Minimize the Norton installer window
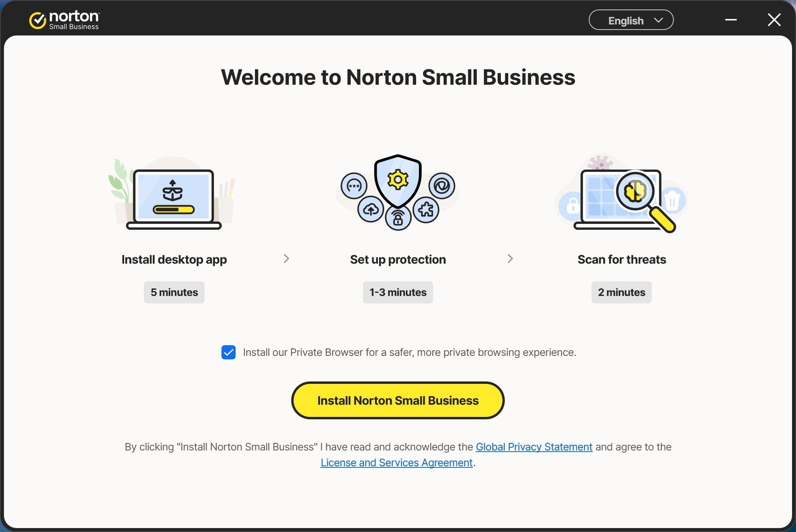Screen dimensions: 796x532 pos(731,20)
